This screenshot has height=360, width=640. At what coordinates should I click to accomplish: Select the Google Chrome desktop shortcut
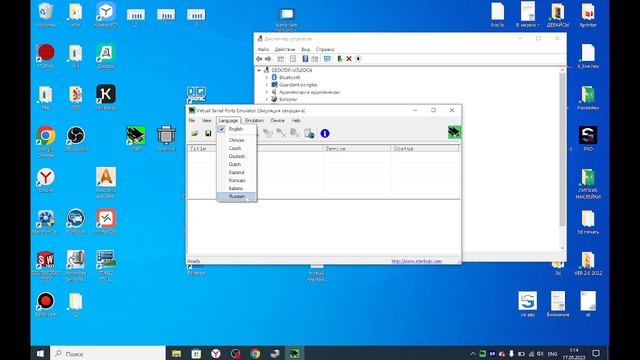tap(46, 141)
